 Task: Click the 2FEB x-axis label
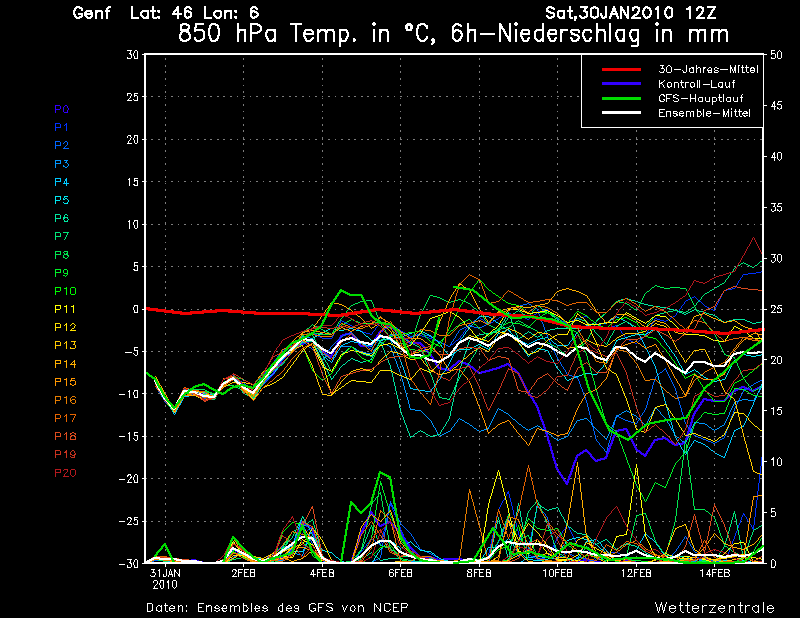(x=243, y=573)
